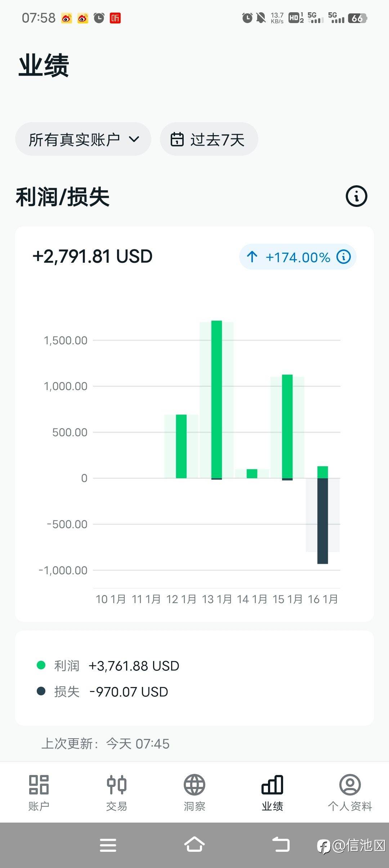Viewport: 389px width, 868px height.
Task: Tap the Android back navigation button
Action: (281, 845)
